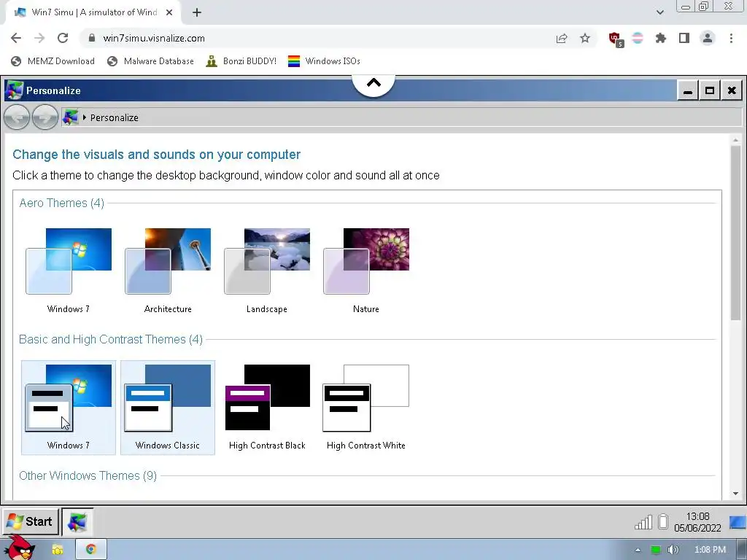747x560 pixels.
Task: Open the MEMZ Download bookmark
Action: click(53, 61)
